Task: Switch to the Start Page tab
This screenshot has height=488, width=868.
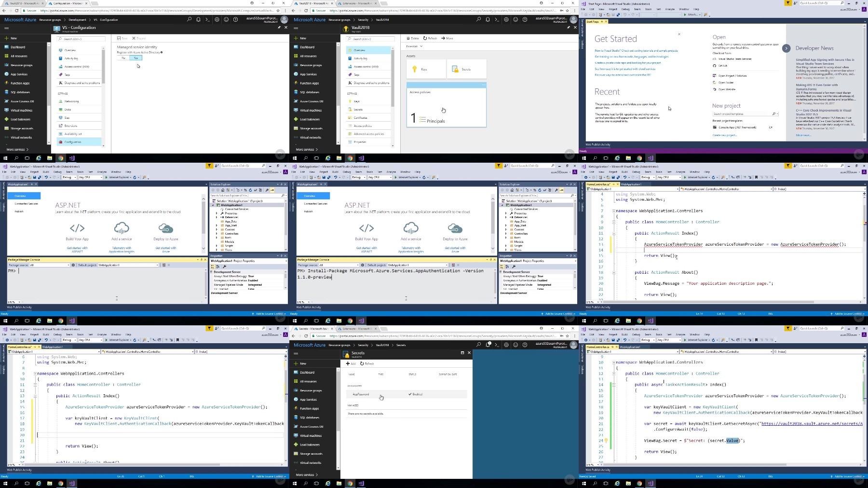Action: click(x=593, y=22)
